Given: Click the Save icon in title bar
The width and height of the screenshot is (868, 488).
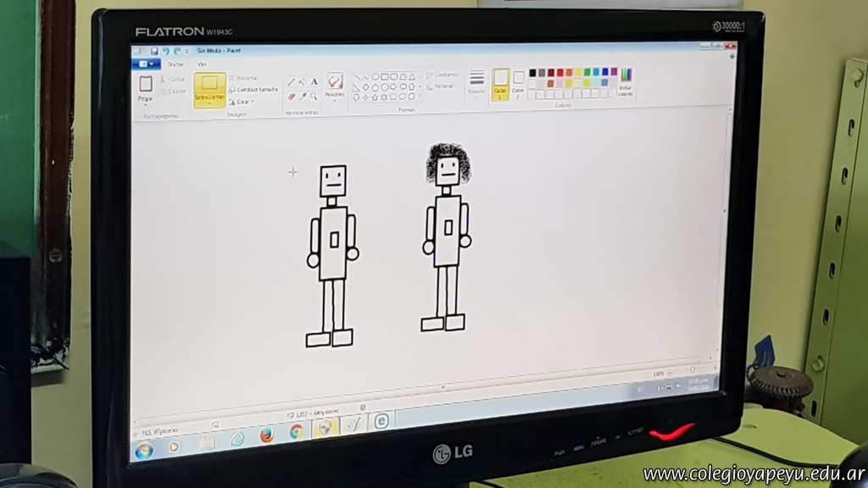Looking at the screenshot, I should 154,51.
